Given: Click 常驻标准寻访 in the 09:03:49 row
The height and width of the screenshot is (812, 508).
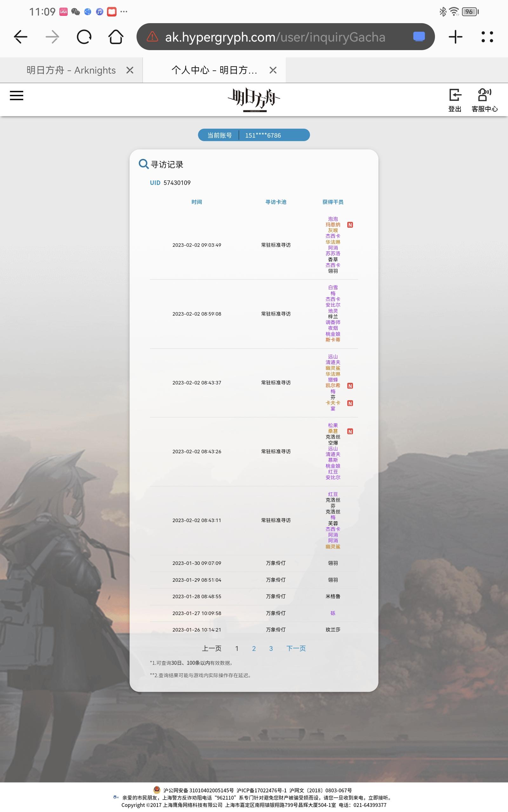Looking at the screenshot, I should (276, 245).
